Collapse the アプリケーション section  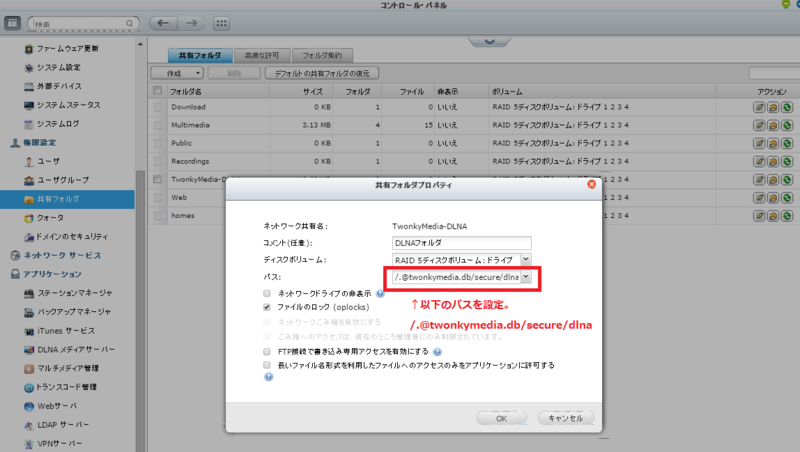(46, 274)
